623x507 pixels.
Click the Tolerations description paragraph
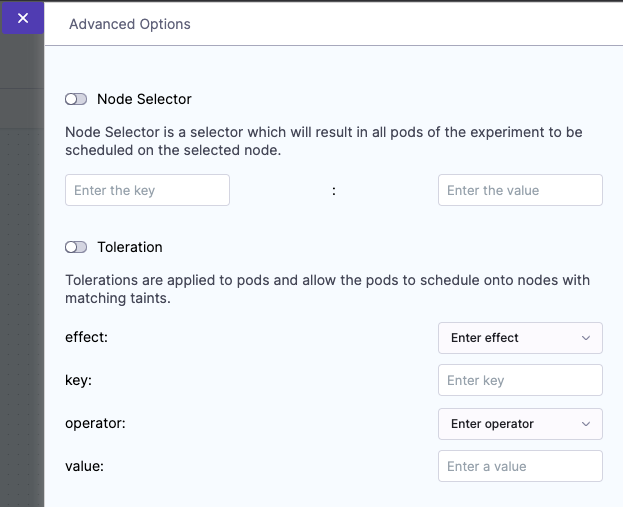coord(327,289)
